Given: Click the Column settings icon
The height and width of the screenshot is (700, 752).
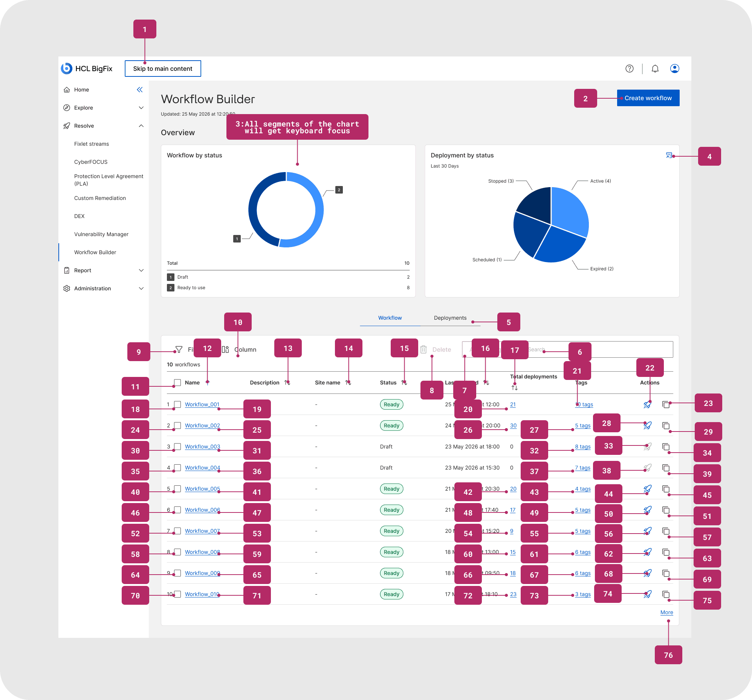Looking at the screenshot, I should pyautogui.click(x=225, y=349).
